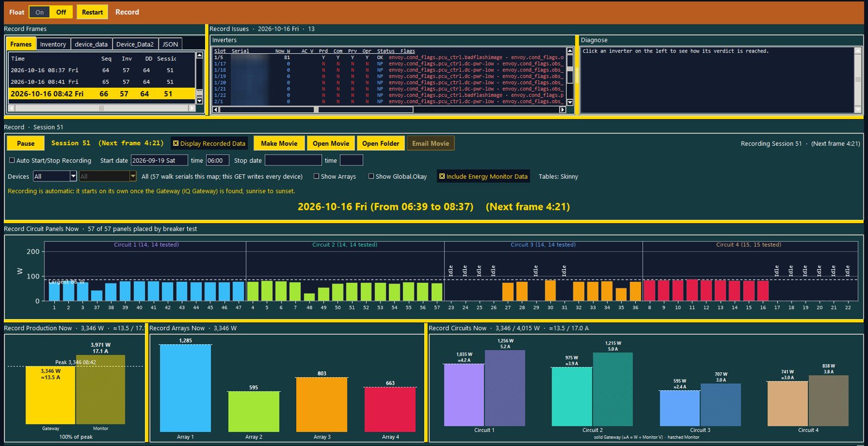
Task: Select inverter row slot 1/22
Action: click(389, 95)
